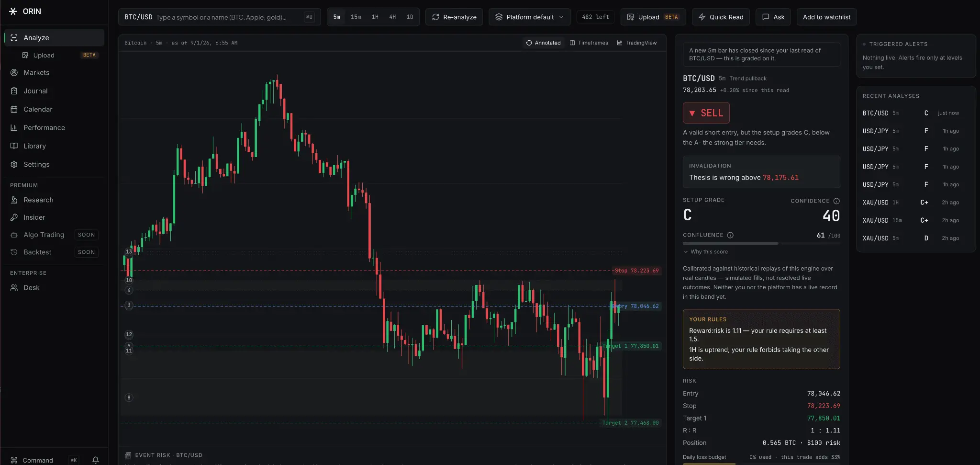Click chart annotation marker 8
Image resolution: width=980 pixels, height=465 pixels.
(x=129, y=397)
